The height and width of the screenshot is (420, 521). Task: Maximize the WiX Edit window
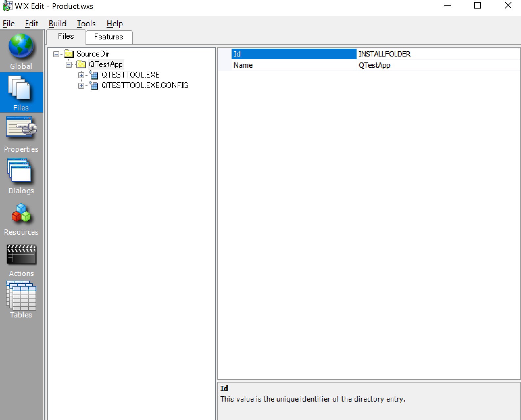tap(478, 6)
